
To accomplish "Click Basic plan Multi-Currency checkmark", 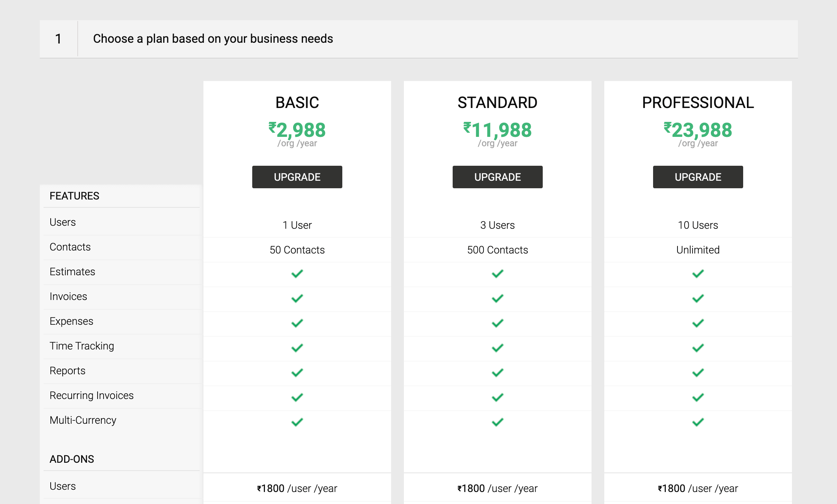I will [297, 422].
